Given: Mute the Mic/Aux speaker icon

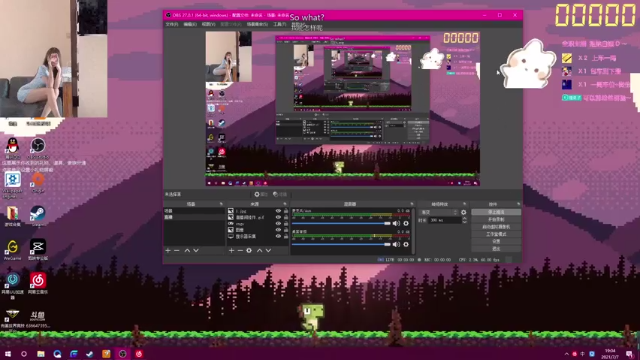Looking at the screenshot, I should coord(396,223).
